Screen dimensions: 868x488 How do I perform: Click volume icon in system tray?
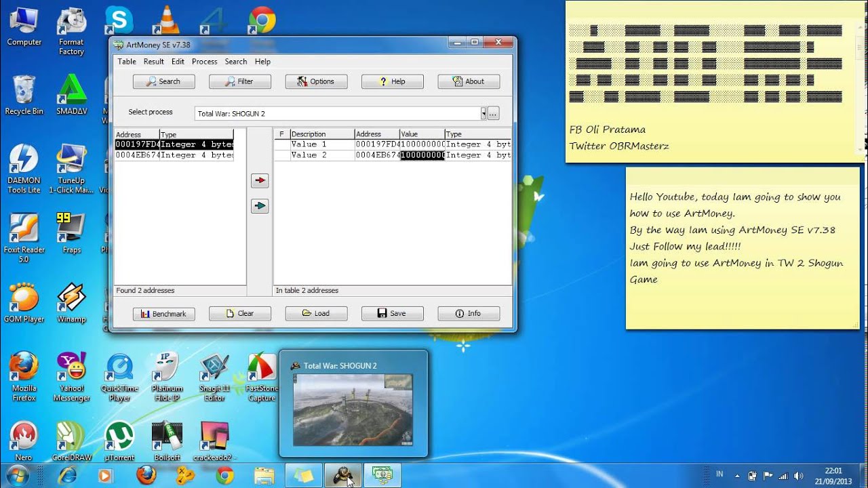tap(798, 476)
